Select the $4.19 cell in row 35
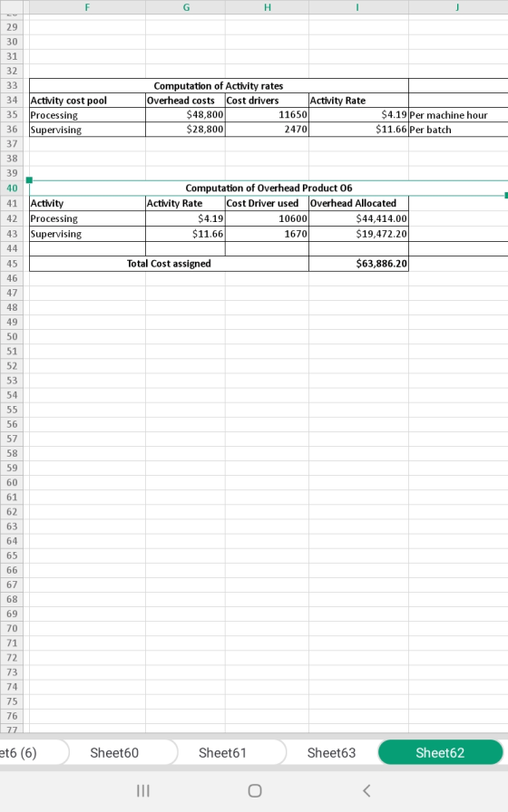508x812 pixels. pos(358,115)
